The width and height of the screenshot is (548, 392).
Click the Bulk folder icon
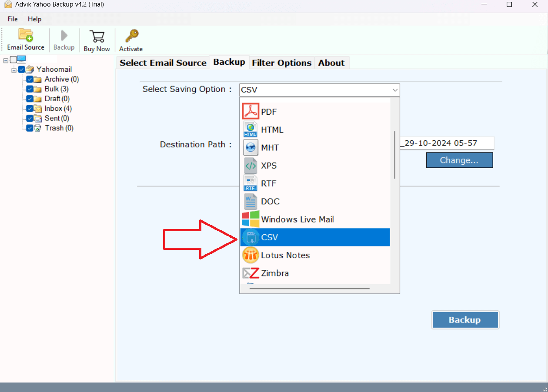click(38, 89)
